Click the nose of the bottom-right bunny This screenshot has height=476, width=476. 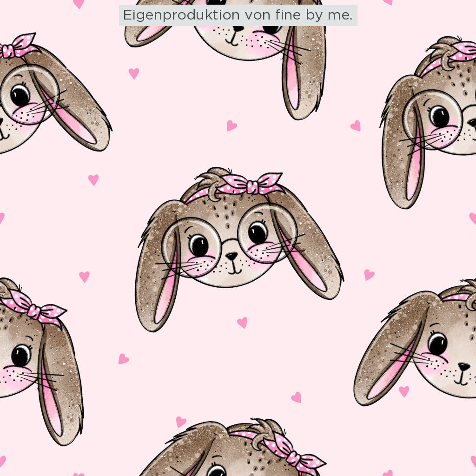pos(464,367)
